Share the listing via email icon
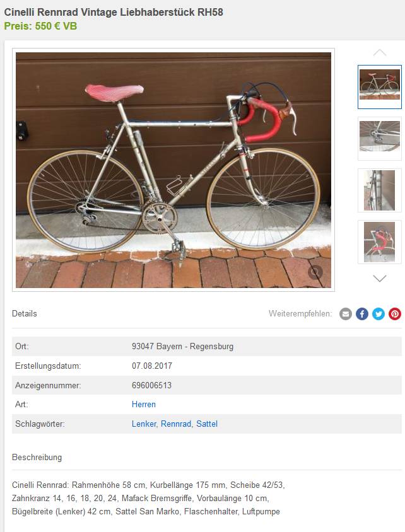405x532 pixels. tap(346, 314)
